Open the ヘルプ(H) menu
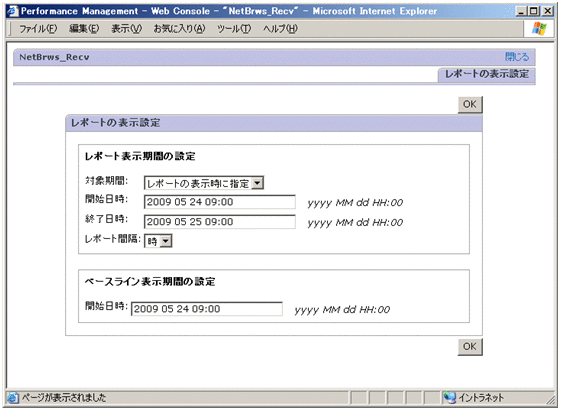Image resolution: width=561 pixels, height=412 pixels. [x=280, y=29]
